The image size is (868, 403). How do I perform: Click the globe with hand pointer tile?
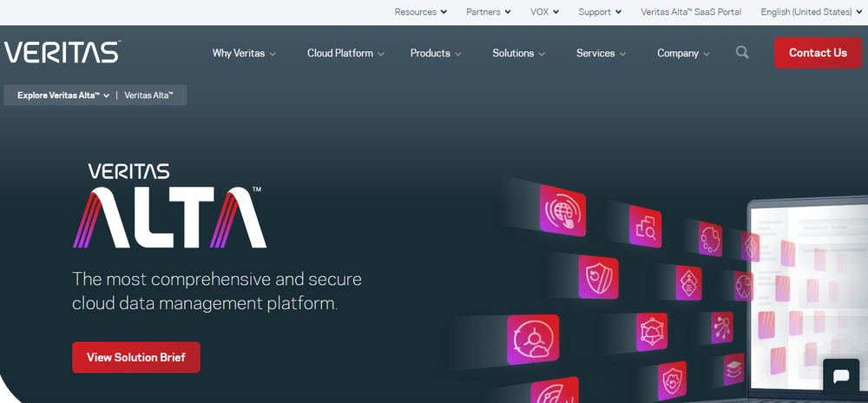click(x=562, y=211)
